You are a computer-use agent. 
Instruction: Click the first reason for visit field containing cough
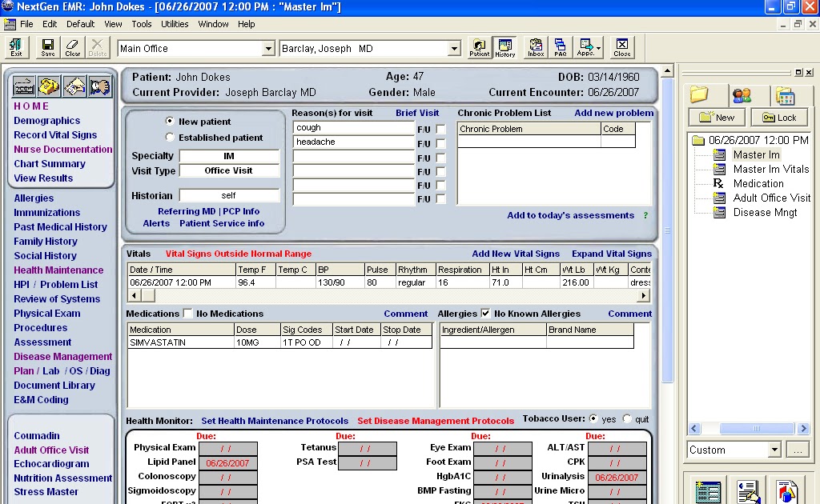tap(353, 128)
